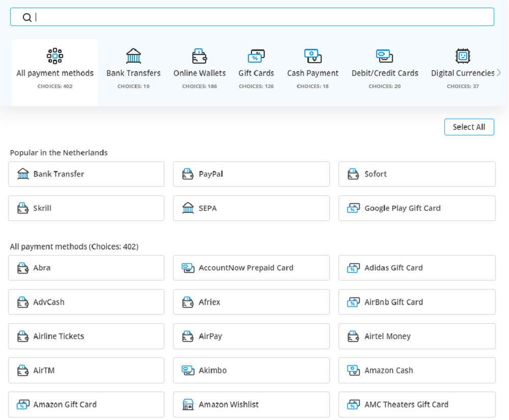Select Akimbo card option
The height and width of the screenshot is (420, 509).
(x=251, y=370)
